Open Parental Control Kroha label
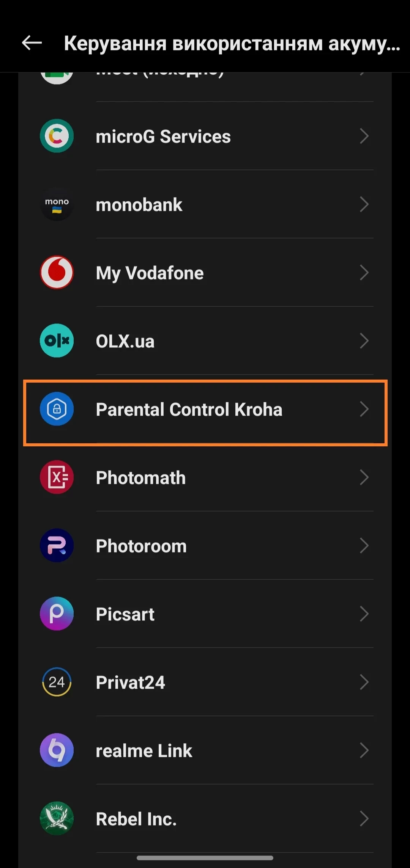410x868 pixels. [x=189, y=410]
